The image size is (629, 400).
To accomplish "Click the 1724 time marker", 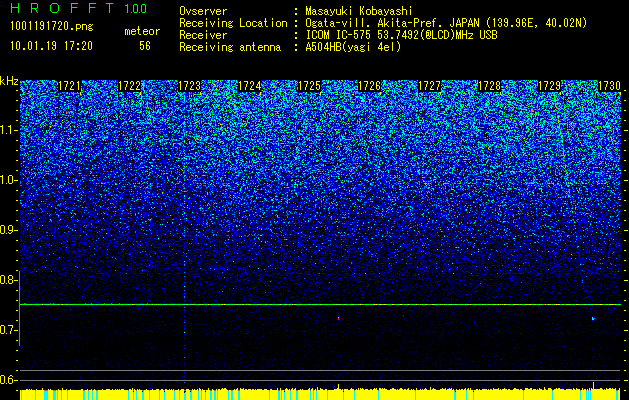I will pyautogui.click(x=250, y=86).
